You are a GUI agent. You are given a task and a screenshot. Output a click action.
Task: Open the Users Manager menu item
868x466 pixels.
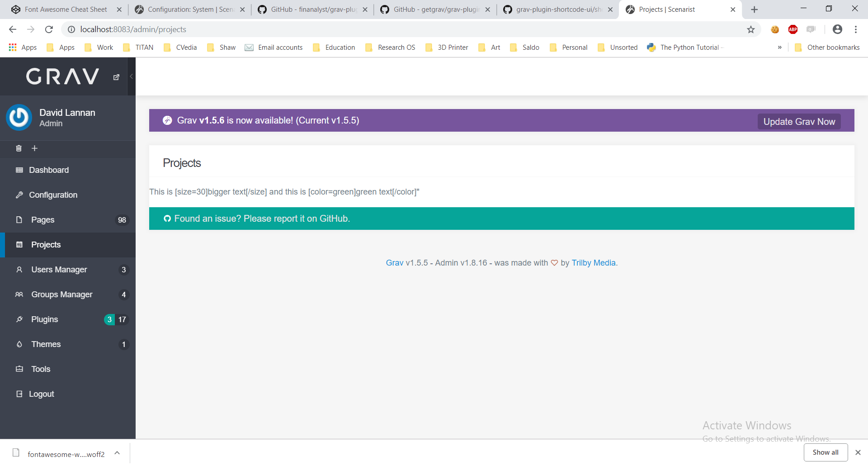point(68,270)
